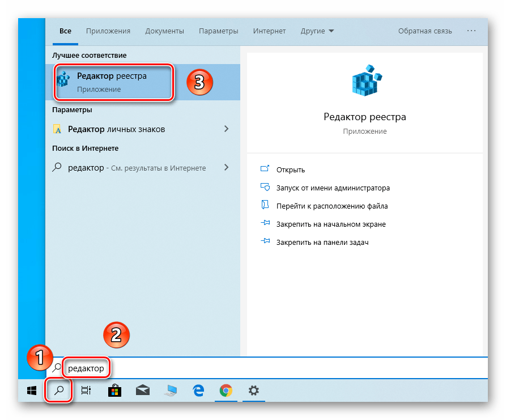Viewport: 506px width, 420px height.
Task: Open the Mail app taskbar icon
Action: [x=142, y=390]
